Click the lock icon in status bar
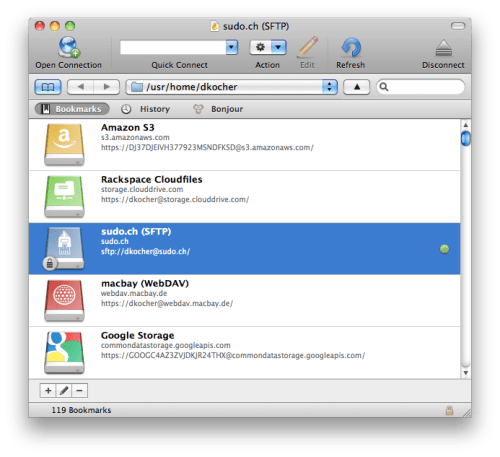Viewport: 500px width, 457px height. pyautogui.click(x=449, y=410)
